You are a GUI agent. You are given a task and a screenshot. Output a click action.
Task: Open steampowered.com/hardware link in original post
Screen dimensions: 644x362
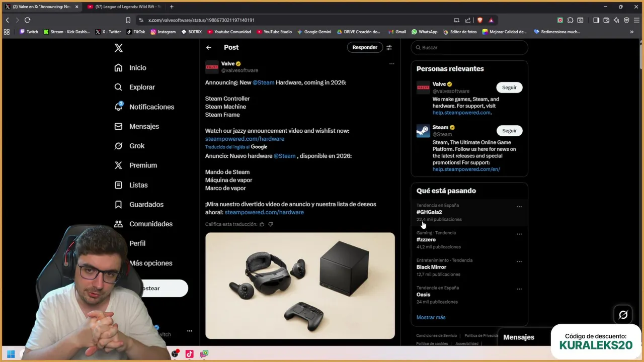(x=245, y=139)
